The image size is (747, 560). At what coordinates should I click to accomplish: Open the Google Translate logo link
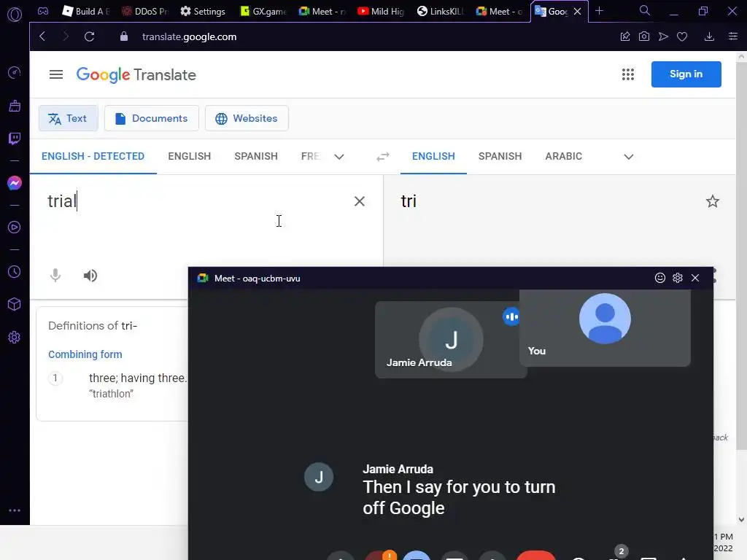136,75
